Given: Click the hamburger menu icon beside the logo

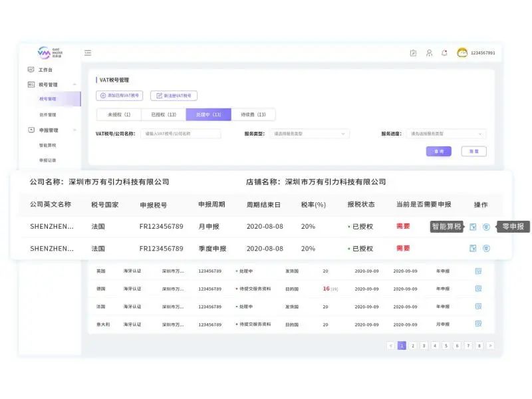Looking at the screenshot, I should tap(86, 52).
